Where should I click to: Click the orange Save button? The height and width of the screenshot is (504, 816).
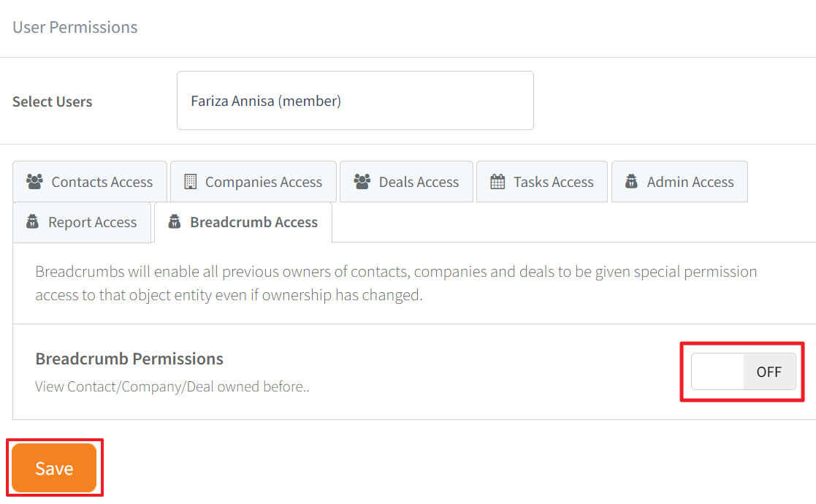click(x=54, y=467)
